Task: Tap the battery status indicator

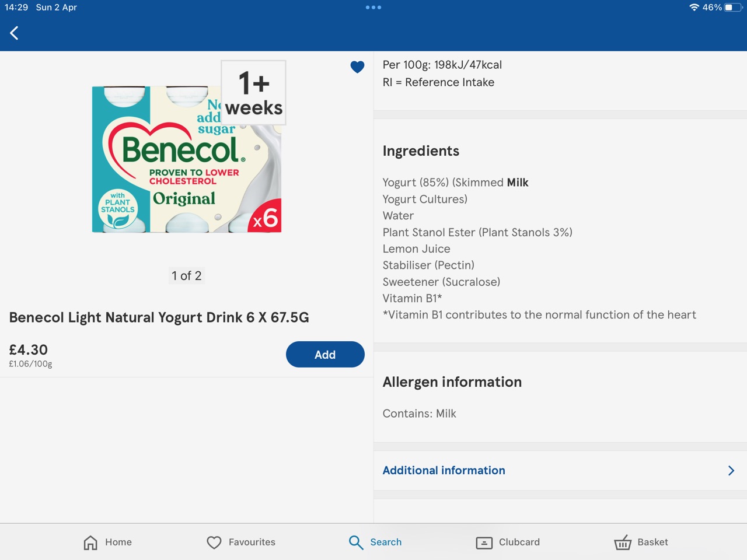Action: pyautogui.click(x=734, y=8)
